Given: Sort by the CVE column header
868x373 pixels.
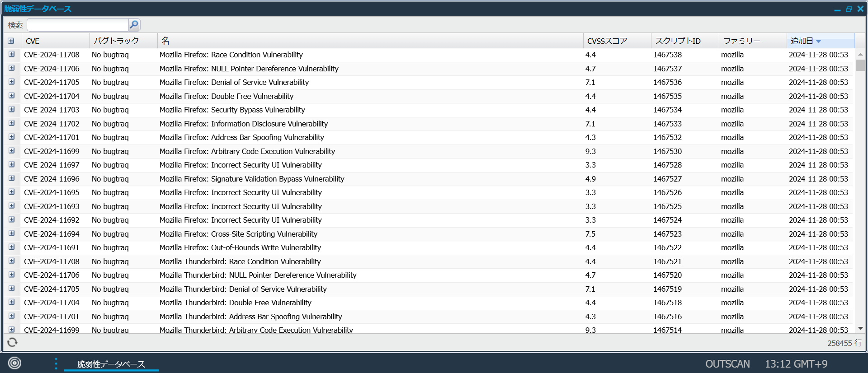Looking at the screenshot, I should 56,41.
